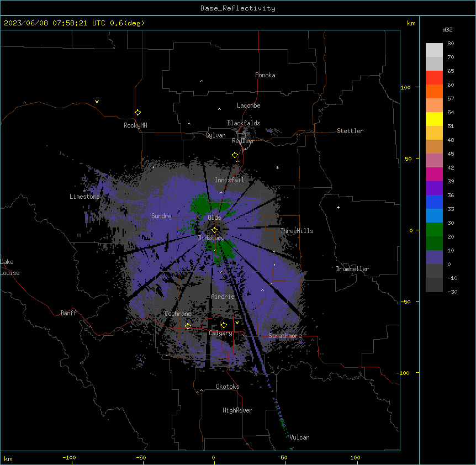The height and width of the screenshot is (465, 476).
Task: Click the Olds label
Action: pos(214,218)
